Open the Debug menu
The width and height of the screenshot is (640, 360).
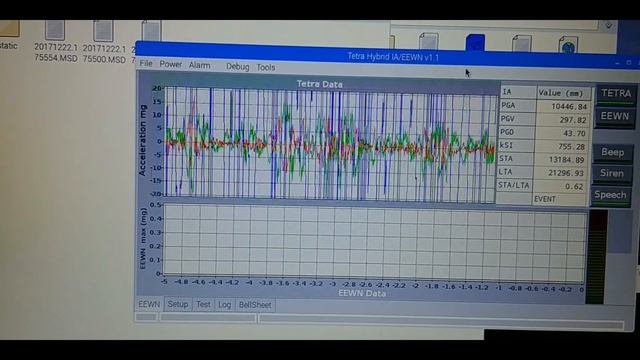pyautogui.click(x=238, y=67)
